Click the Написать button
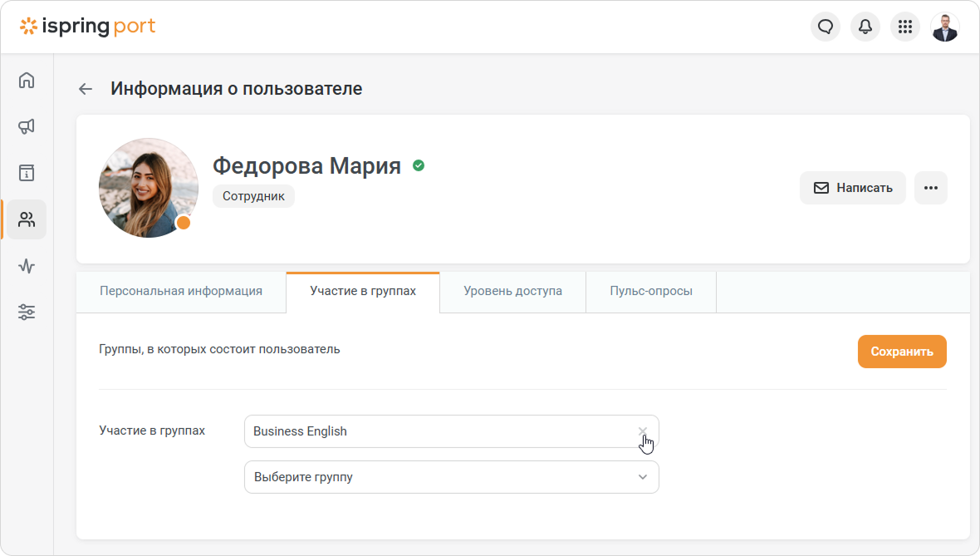The width and height of the screenshot is (980, 556). click(852, 188)
